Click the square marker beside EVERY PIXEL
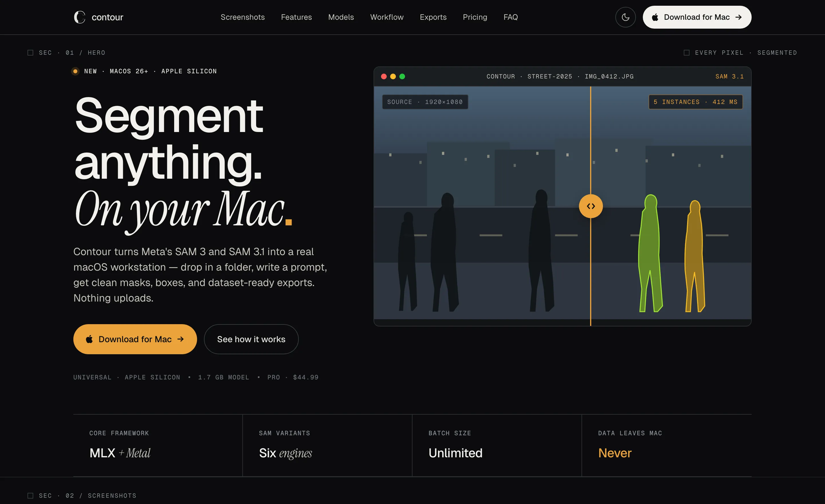Viewport: 825px width, 504px height. coord(686,52)
